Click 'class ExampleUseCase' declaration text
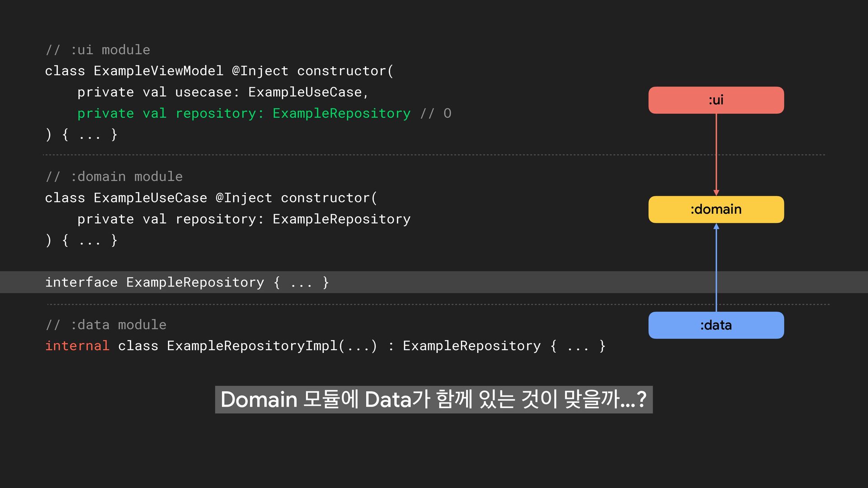868x488 pixels. [126, 198]
